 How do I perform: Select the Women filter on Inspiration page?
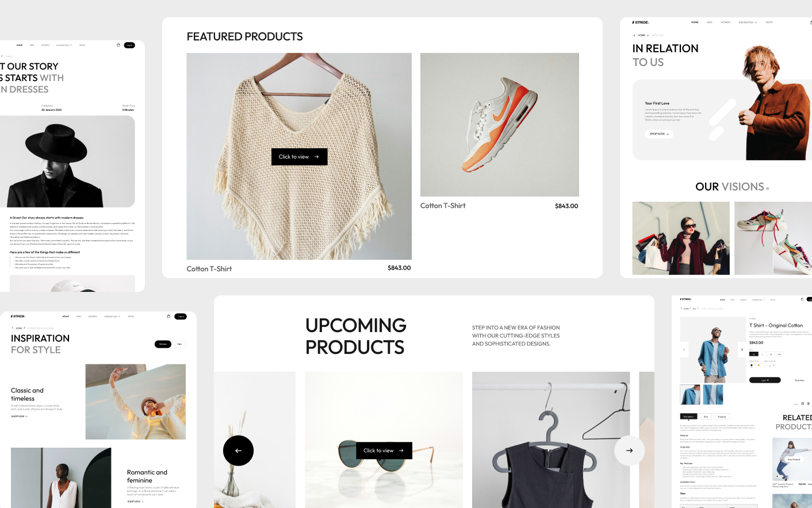point(163,344)
